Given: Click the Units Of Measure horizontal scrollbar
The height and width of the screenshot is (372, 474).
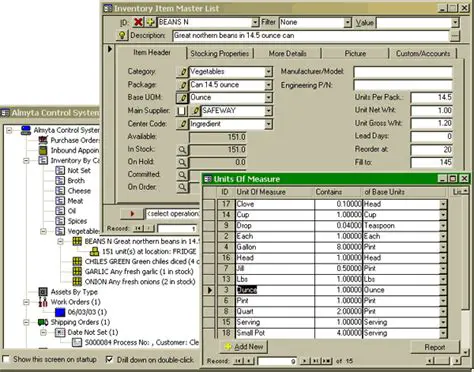Looking at the screenshot, I should click(x=443, y=361).
